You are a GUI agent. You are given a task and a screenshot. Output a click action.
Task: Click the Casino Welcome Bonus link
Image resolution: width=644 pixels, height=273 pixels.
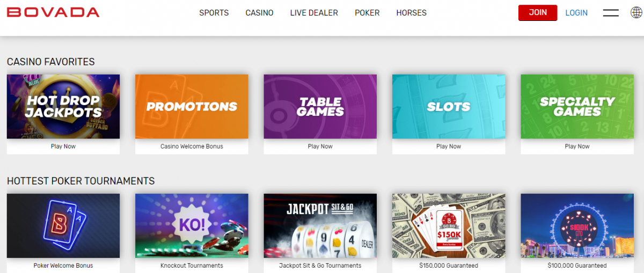192,146
